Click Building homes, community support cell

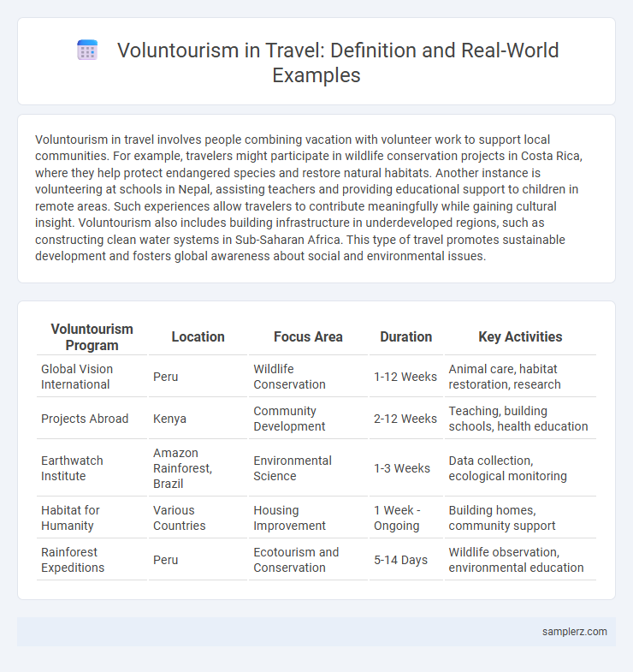click(x=520, y=518)
